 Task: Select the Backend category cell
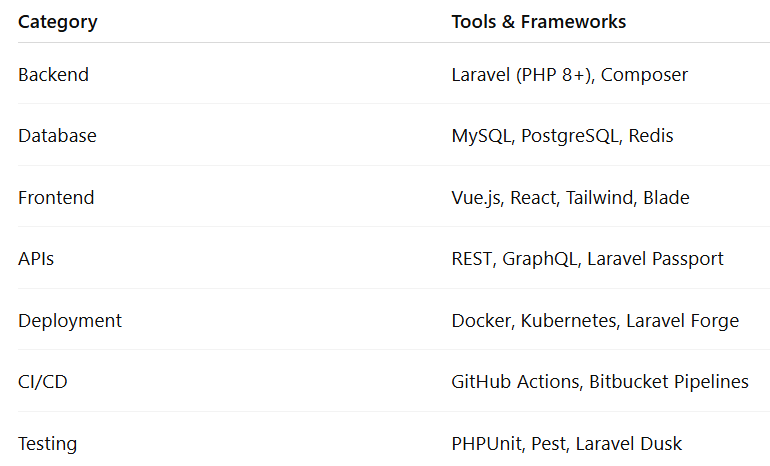point(53,75)
